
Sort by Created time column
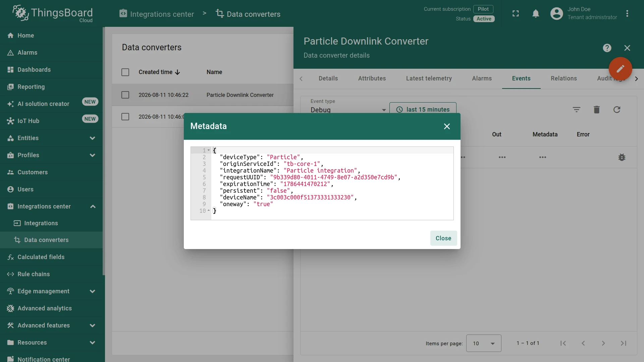[x=159, y=72]
